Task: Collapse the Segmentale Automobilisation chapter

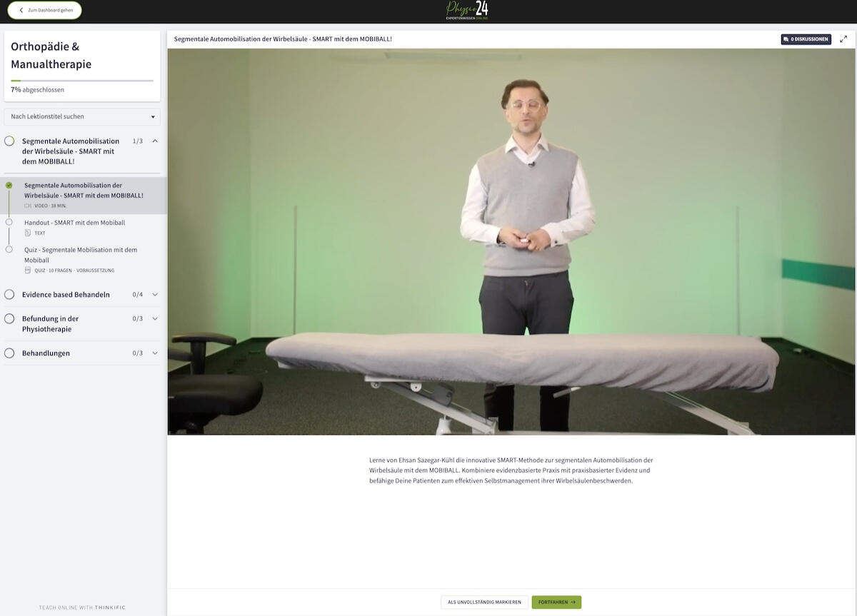Action: click(x=155, y=141)
